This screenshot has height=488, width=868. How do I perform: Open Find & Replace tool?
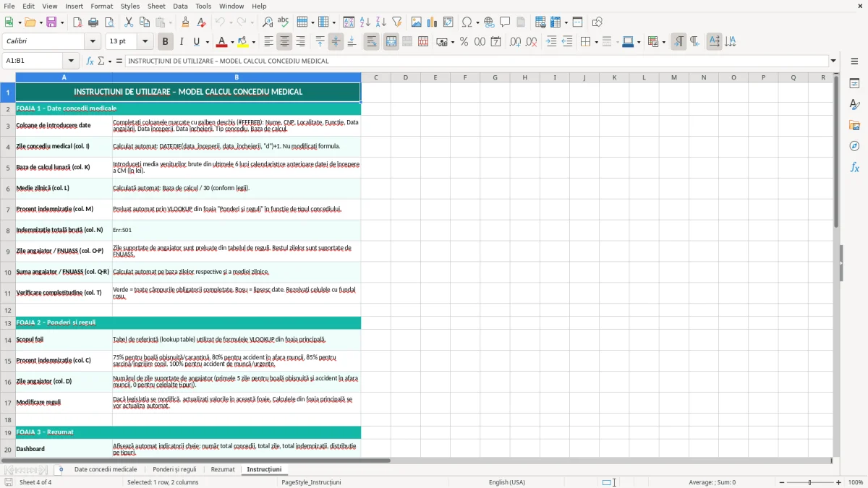(268, 22)
